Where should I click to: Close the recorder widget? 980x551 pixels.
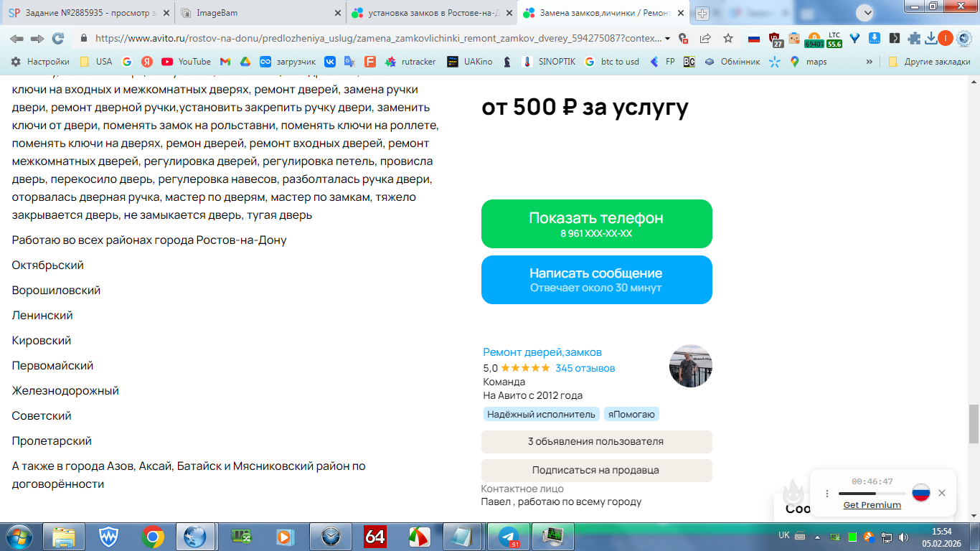click(x=942, y=493)
